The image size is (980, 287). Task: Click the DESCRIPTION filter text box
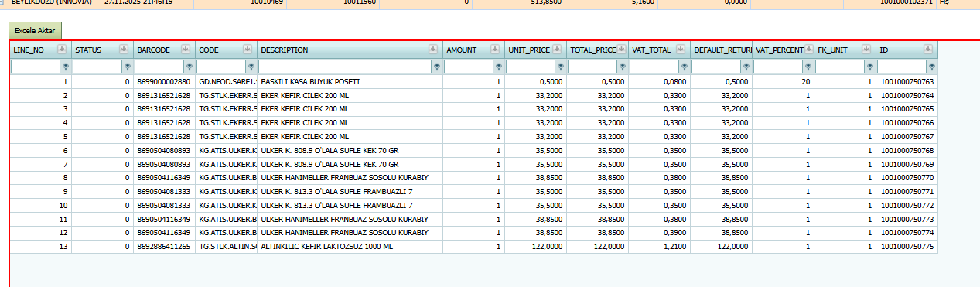pyautogui.click(x=345, y=67)
